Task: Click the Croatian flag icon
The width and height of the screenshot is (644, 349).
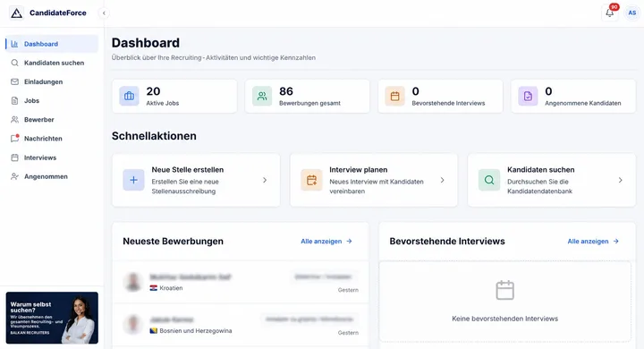Action: (154, 288)
